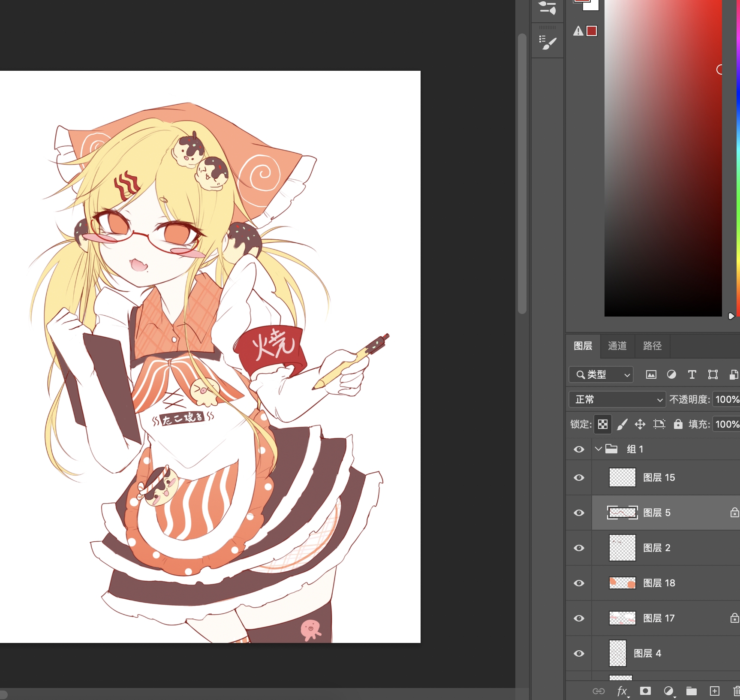Create a new layer with plus icon

coord(714,691)
